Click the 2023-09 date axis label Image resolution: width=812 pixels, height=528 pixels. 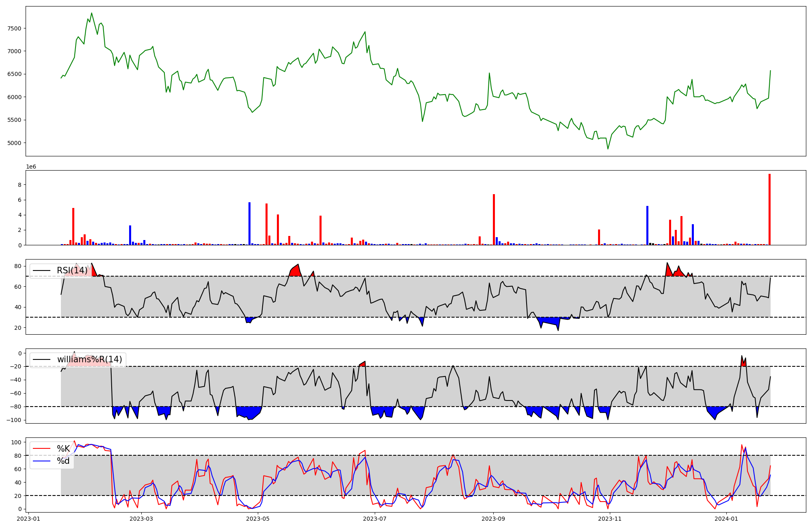click(493, 519)
